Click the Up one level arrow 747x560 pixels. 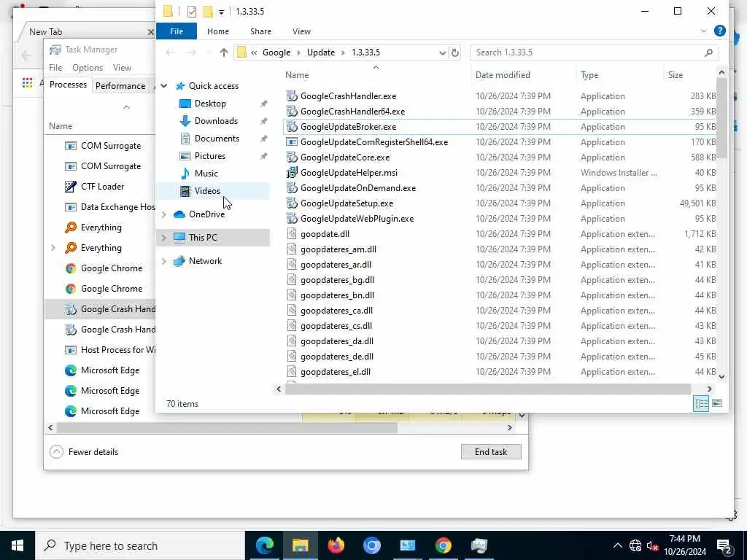click(223, 52)
